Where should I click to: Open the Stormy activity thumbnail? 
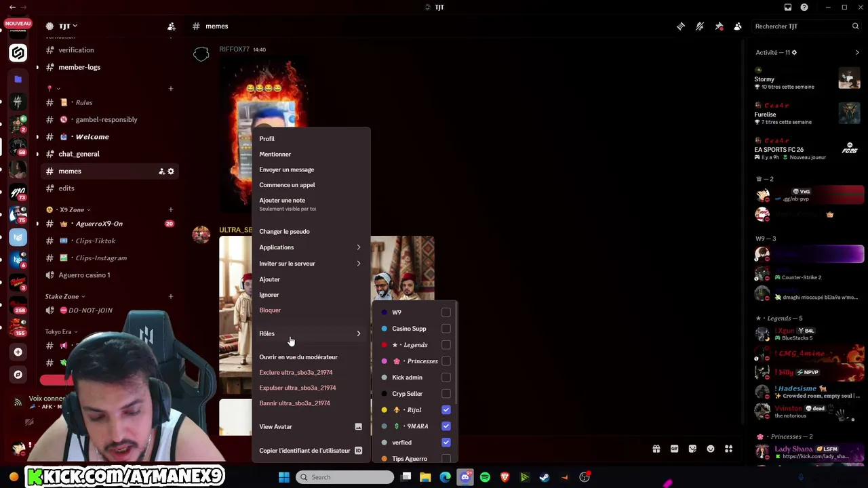(x=849, y=78)
